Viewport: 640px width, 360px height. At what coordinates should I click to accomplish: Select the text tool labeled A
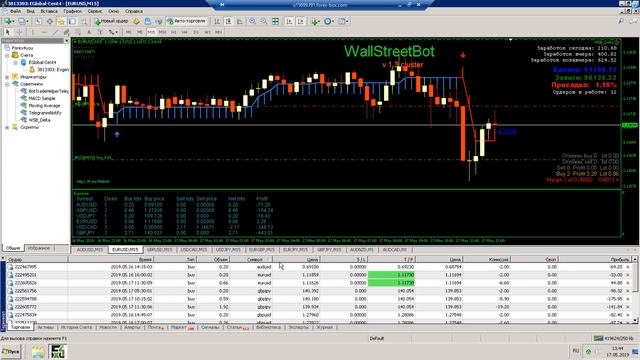[89, 32]
